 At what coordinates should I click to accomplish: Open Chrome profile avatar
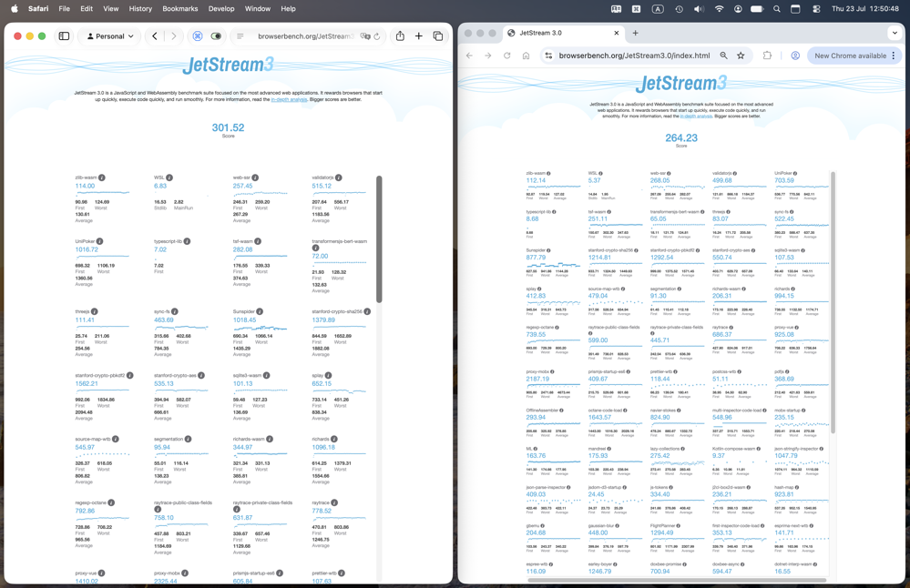(795, 56)
